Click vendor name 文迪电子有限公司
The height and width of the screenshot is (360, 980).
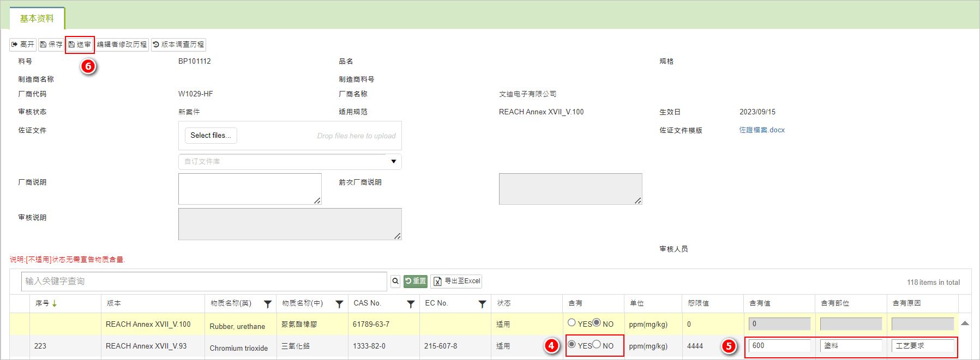(x=527, y=94)
